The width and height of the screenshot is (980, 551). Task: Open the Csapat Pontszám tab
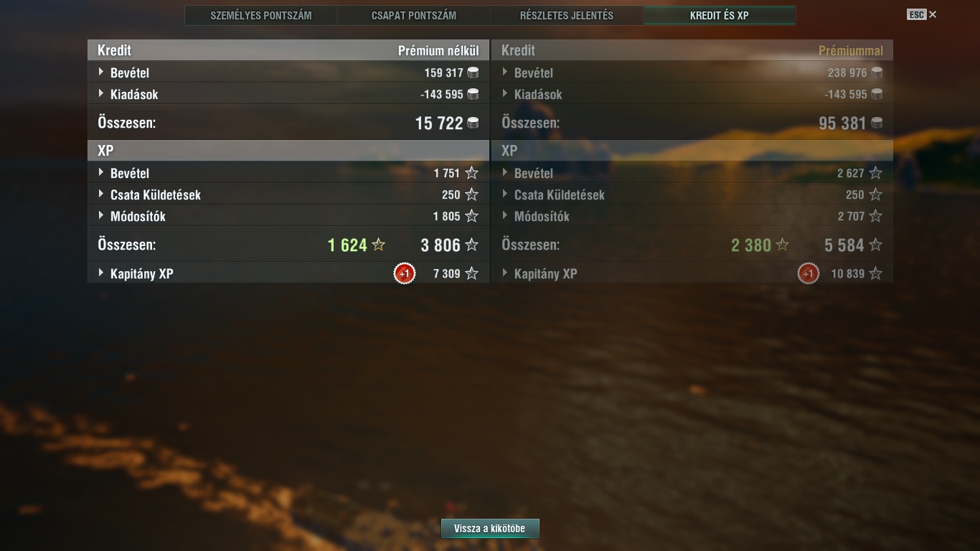[414, 15]
